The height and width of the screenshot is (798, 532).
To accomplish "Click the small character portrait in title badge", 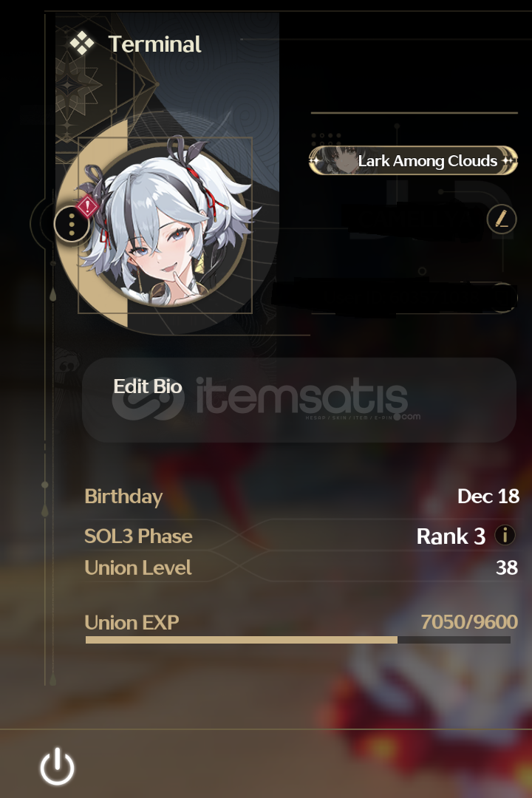I will (x=341, y=160).
